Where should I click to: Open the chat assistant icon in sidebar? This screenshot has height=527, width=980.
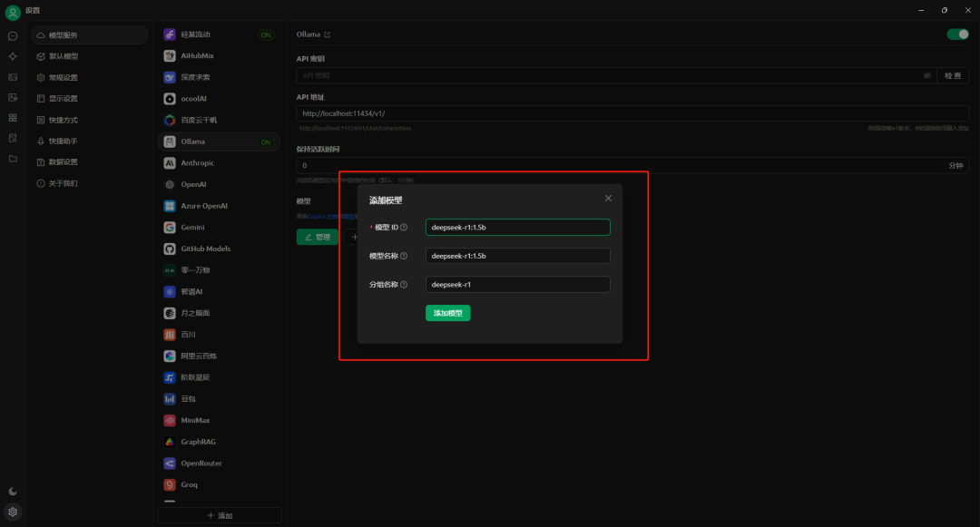point(13,36)
